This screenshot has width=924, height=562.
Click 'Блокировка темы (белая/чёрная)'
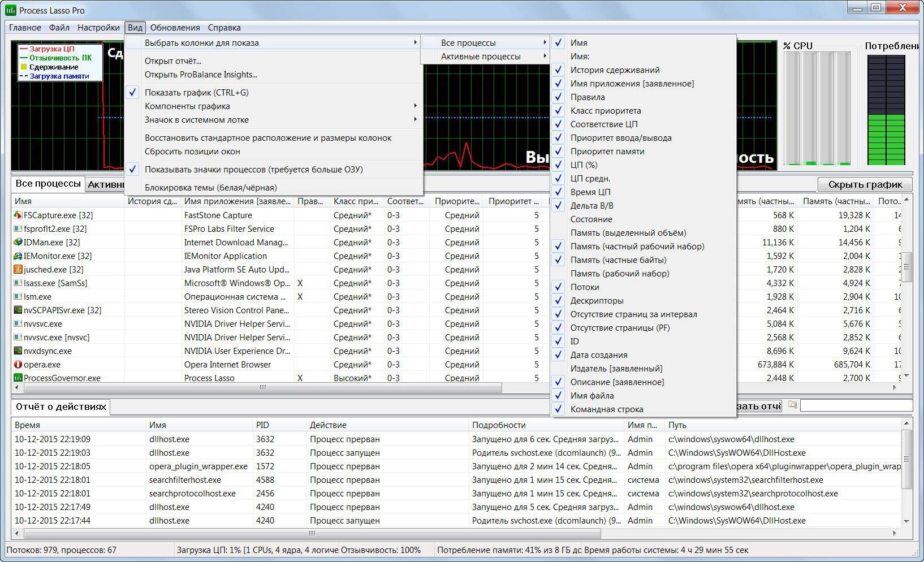click(274, 187)
